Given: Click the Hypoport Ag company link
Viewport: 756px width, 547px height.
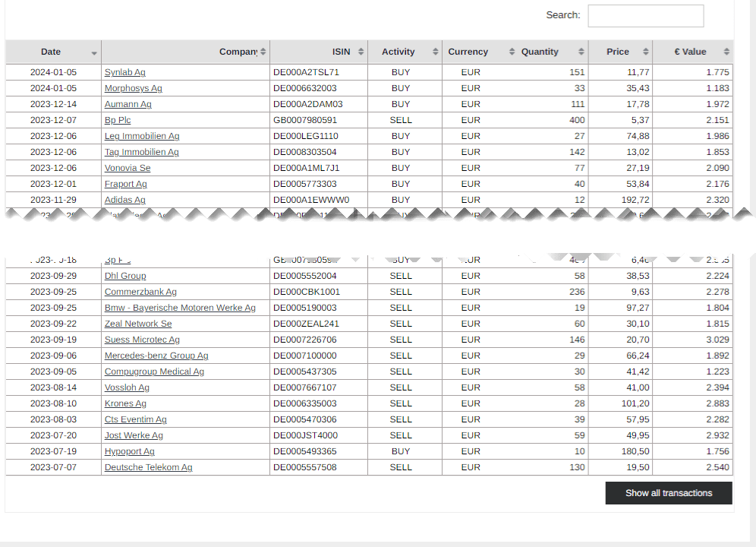Looking at the screenshot, I should (x=129, y=451).
